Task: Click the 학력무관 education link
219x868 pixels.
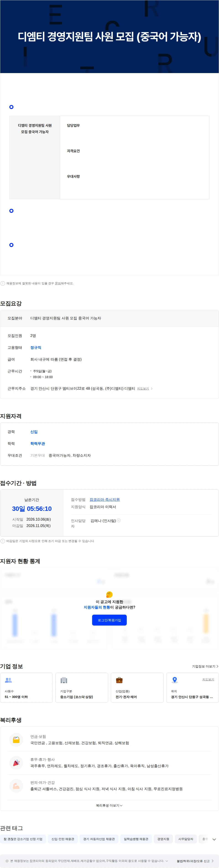Action: click(x=37, y=443)
